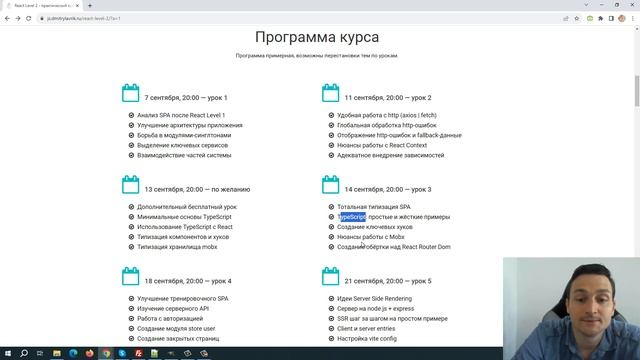Click 'Глобальная обработка http-ошибок'
The height and width of the screenshot is (360, 640).
387,125
